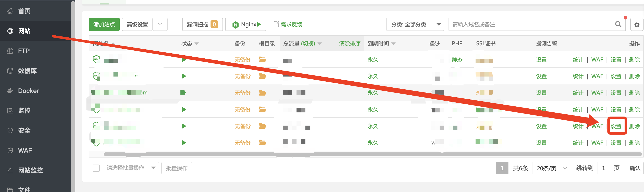Click the 添加站点 button
644x192 pixels.
[104, 25]
